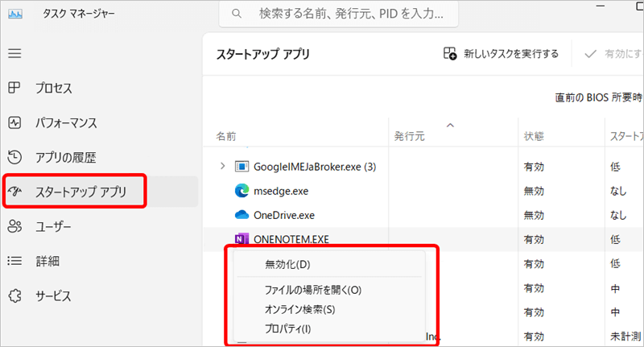The height and width of the screenshot is (347, 644).
Task: Click the OneDrive.exe cloud icon
Action: point(242,215)
